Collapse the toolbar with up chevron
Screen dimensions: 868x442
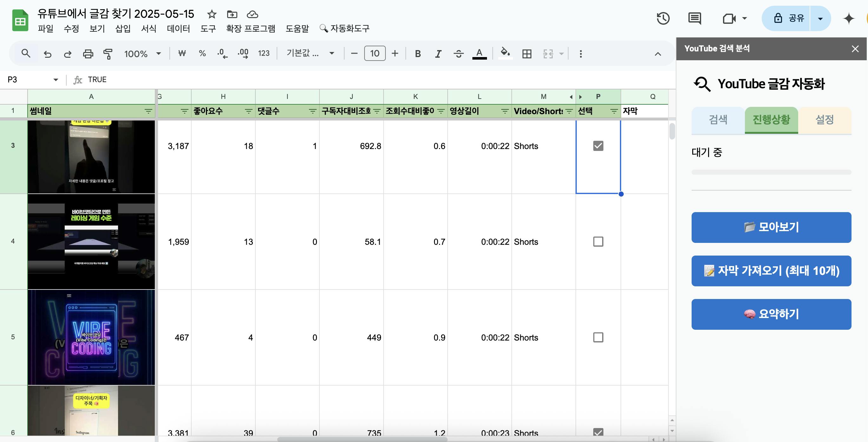click(x=658, y=54)
